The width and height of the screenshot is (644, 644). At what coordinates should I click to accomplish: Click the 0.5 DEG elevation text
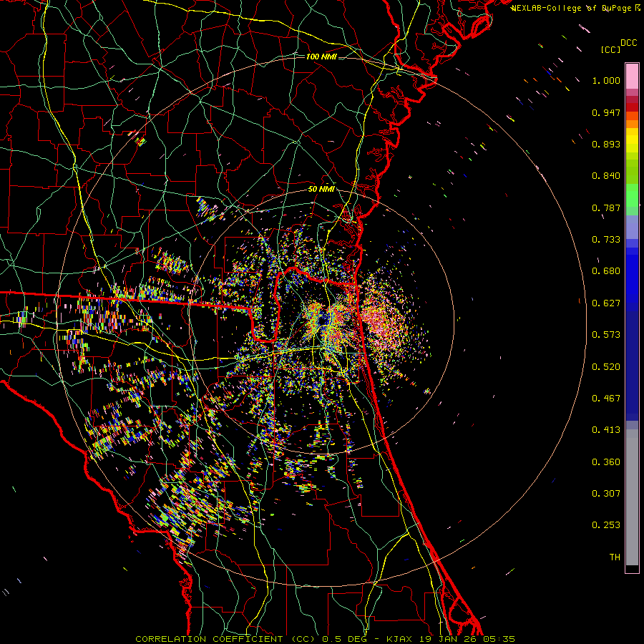(x=345, y=639)
